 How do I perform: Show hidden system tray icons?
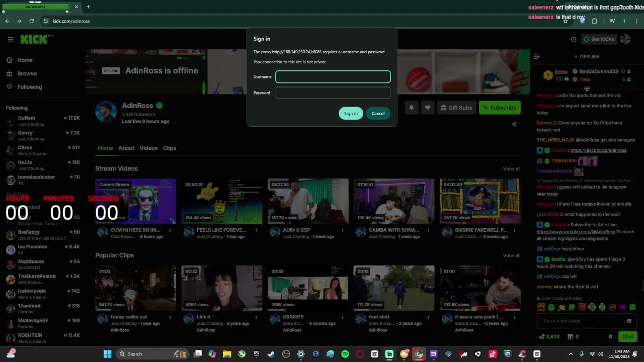point(571,354)
